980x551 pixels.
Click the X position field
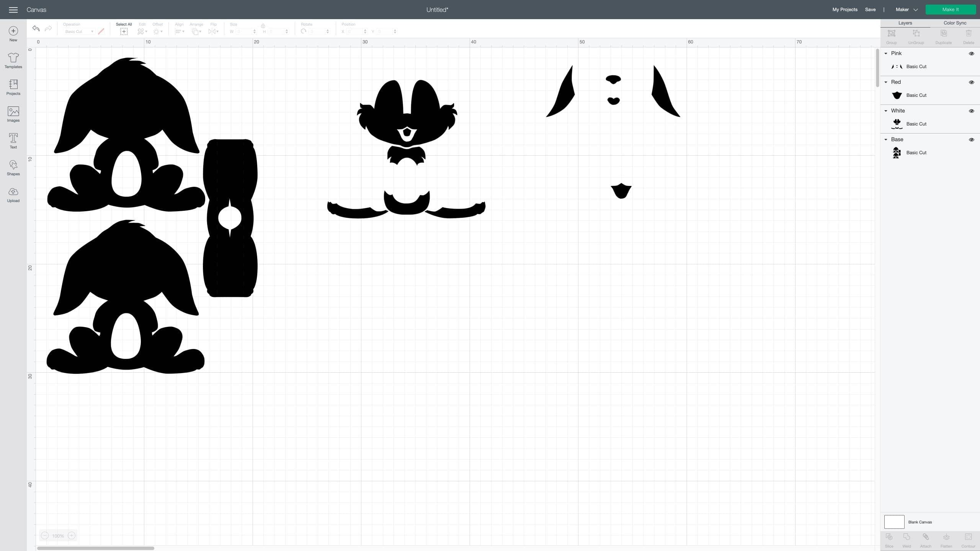(356, 32)
